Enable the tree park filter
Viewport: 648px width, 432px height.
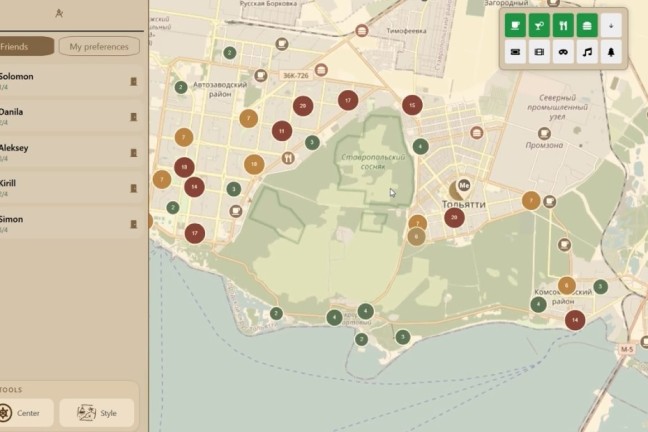pyautogui.click(x=611, y=52)
